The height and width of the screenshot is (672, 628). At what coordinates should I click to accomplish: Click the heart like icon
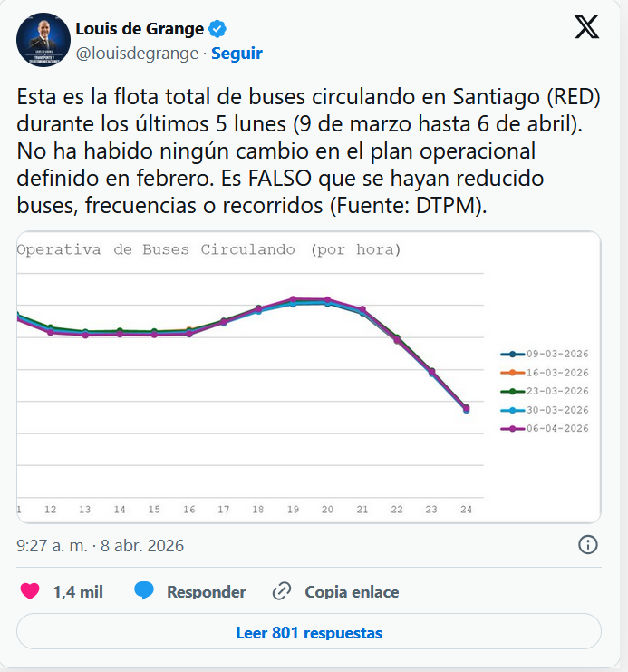pos(30,591)
